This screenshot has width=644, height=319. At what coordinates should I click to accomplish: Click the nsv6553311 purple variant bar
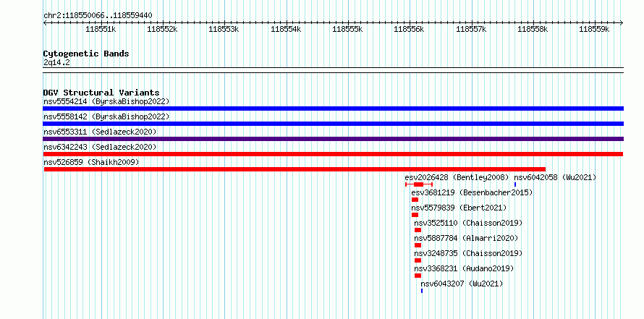click(333, 139)
